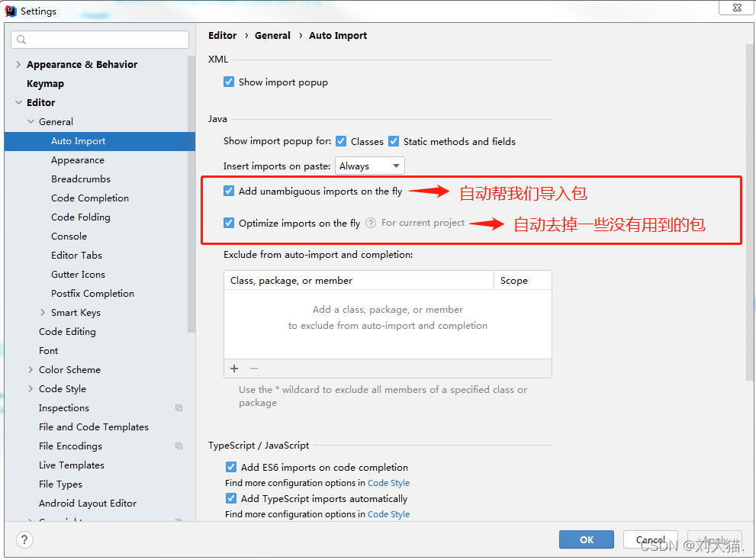The height and width of the screenshot is (560, 756).
Task: Click the minus icon to remove exclusion
Action: [254, 369]
